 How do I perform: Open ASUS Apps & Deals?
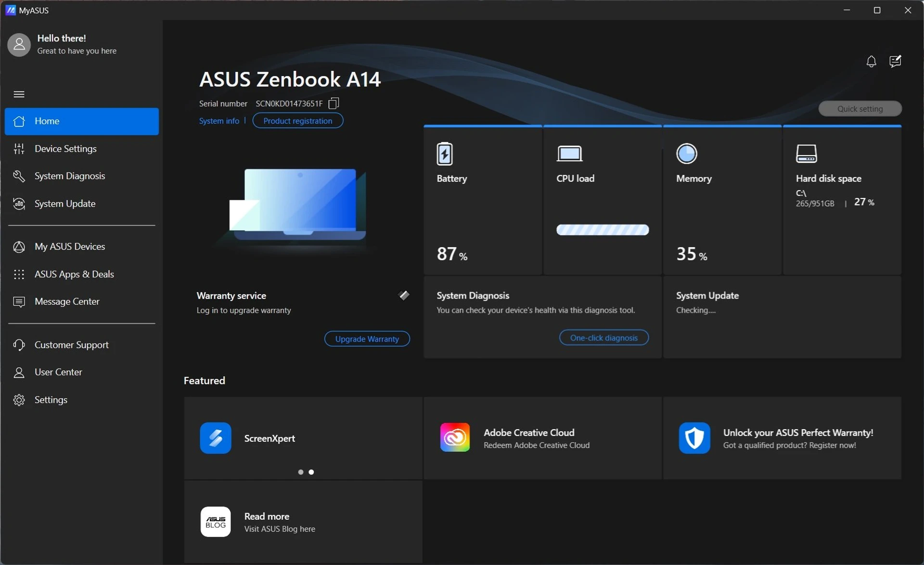click(82, 274)
